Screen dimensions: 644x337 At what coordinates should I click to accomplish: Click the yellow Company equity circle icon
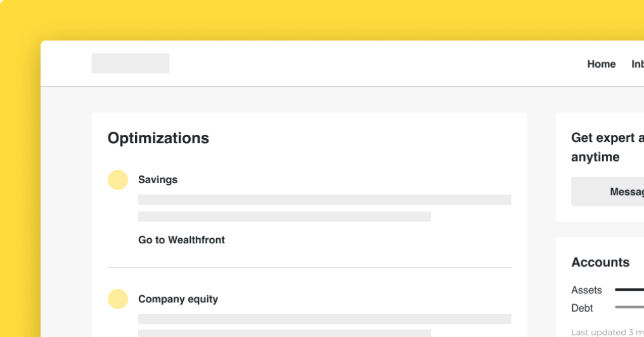pyautogui.click(x=118, y=299)
